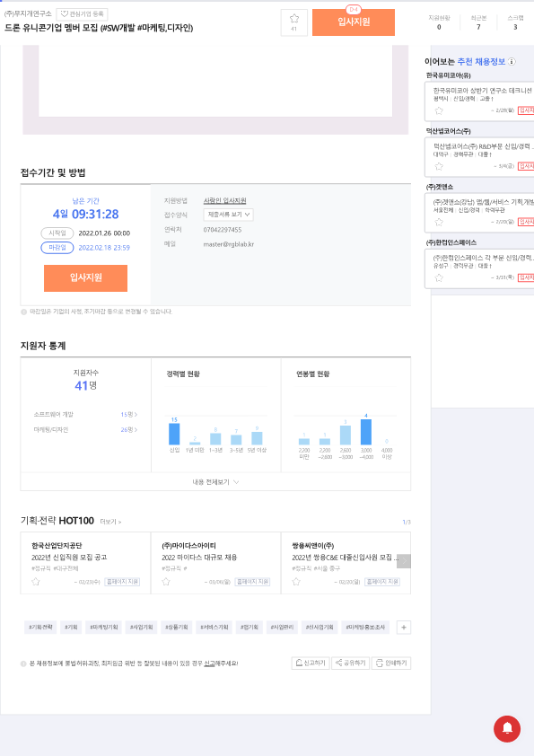
Task: Click the red notification bell button
Action: tap(507, 728)
